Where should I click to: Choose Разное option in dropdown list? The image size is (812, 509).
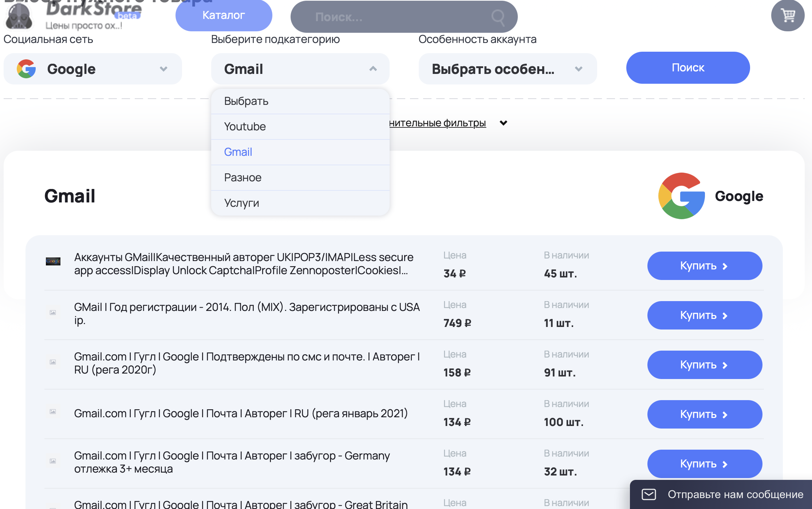(243, 178)
